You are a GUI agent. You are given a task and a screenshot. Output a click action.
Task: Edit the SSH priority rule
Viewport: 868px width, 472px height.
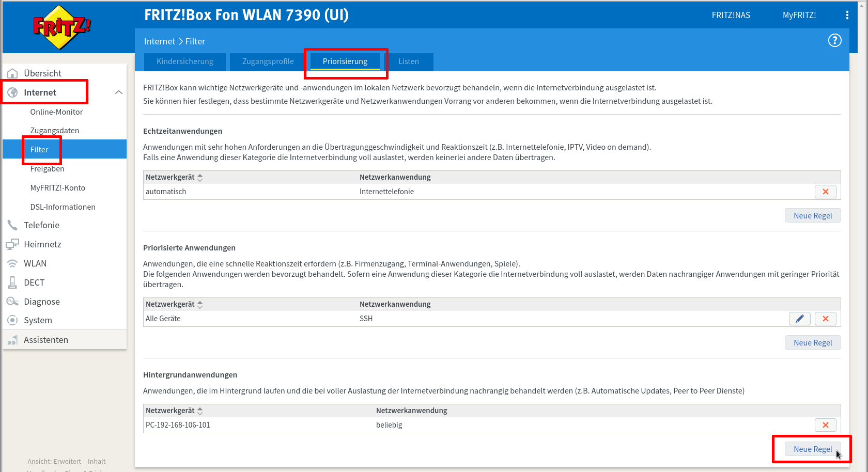(799, 319)
